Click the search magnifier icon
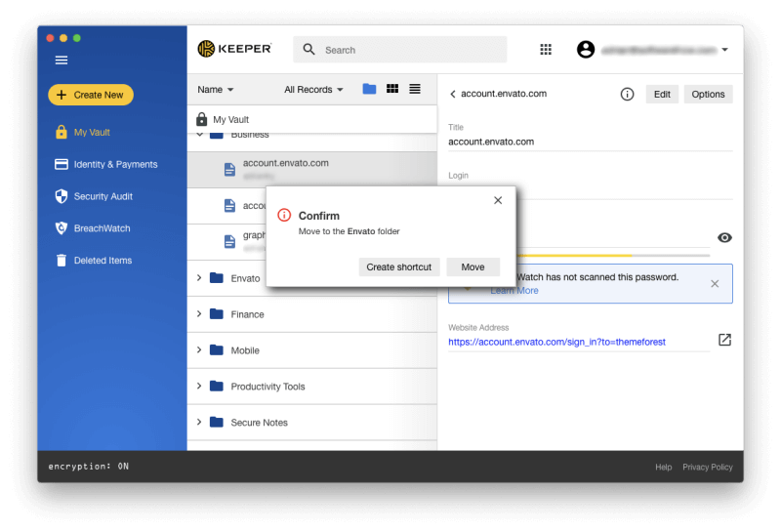The width and height of the screenshot is (781, 532). [x=308, y=50]
